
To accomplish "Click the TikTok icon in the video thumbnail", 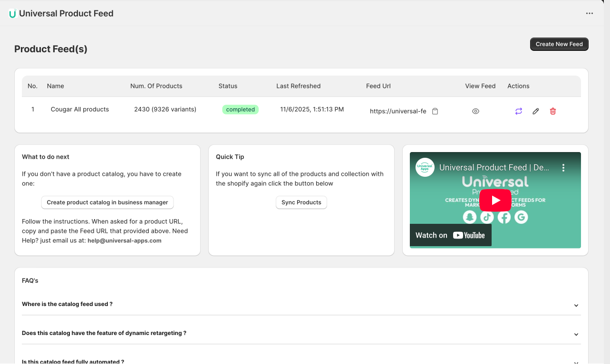I will coord(487,217).
